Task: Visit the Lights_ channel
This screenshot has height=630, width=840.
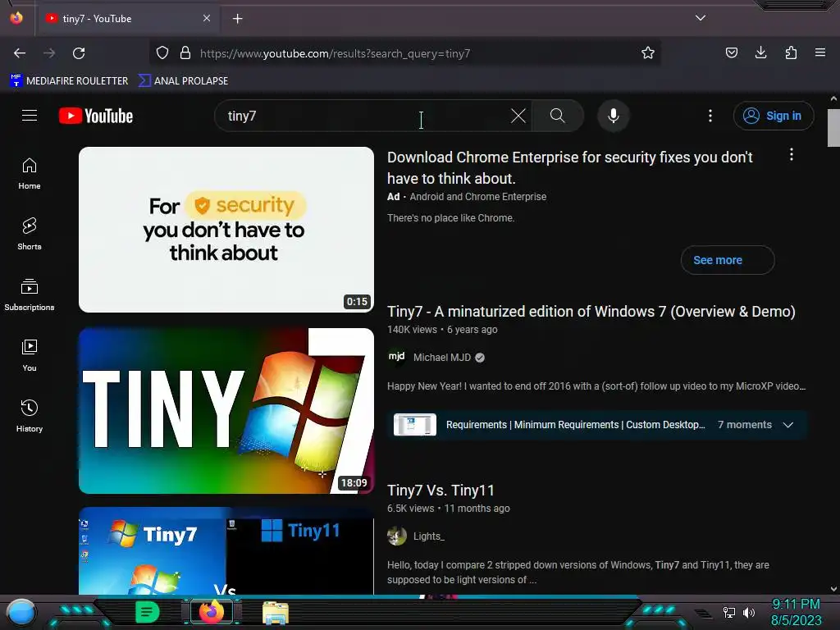Action: click(428, 536)
